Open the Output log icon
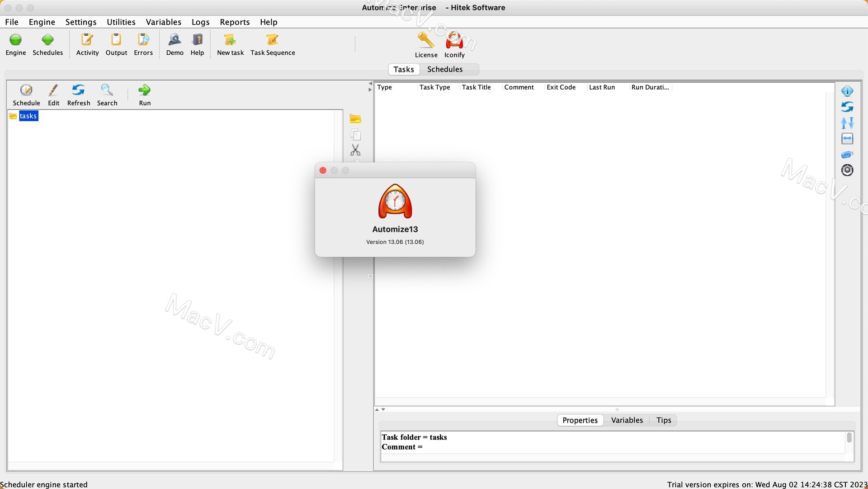868x489 pixels. tap(116, 44)
